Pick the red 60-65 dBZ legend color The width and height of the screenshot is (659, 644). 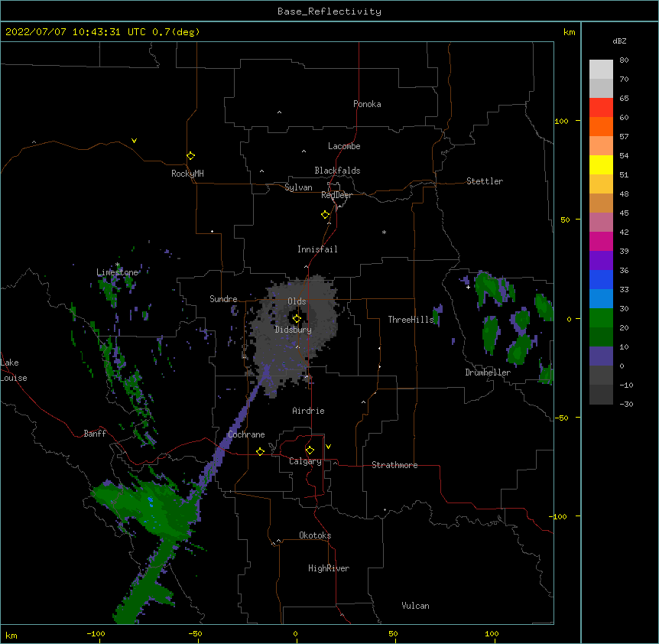click(x=601, y=107)
